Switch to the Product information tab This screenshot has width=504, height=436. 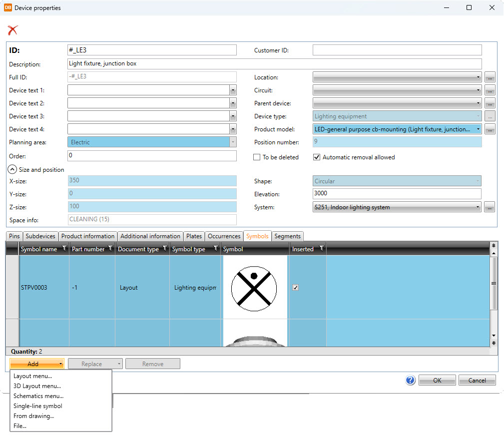88,236
